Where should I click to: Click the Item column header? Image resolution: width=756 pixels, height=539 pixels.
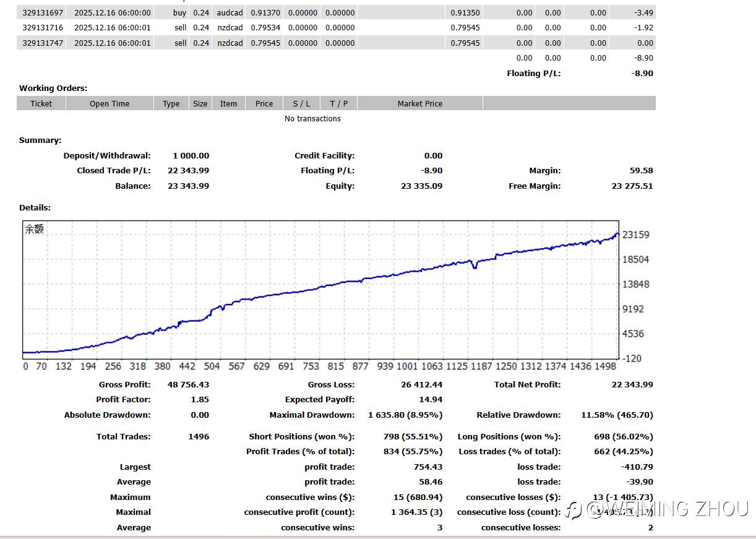pos(228,103)
